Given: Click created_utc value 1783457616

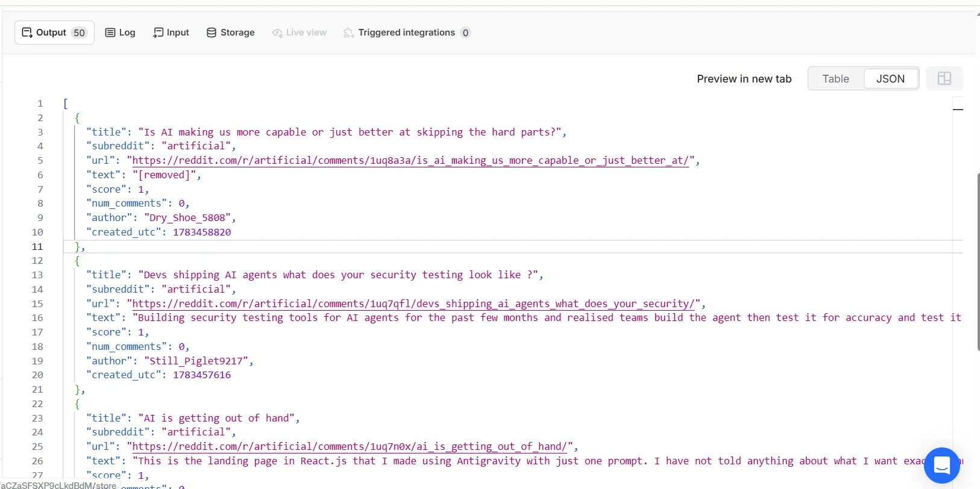Looking at the screenshot, I should click(x=202, y=375).
